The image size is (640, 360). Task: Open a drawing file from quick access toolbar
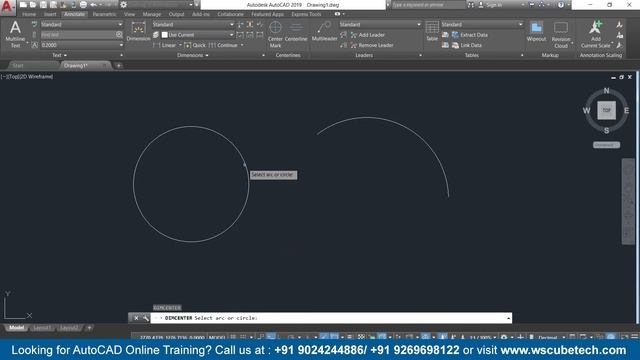(33, 5)
